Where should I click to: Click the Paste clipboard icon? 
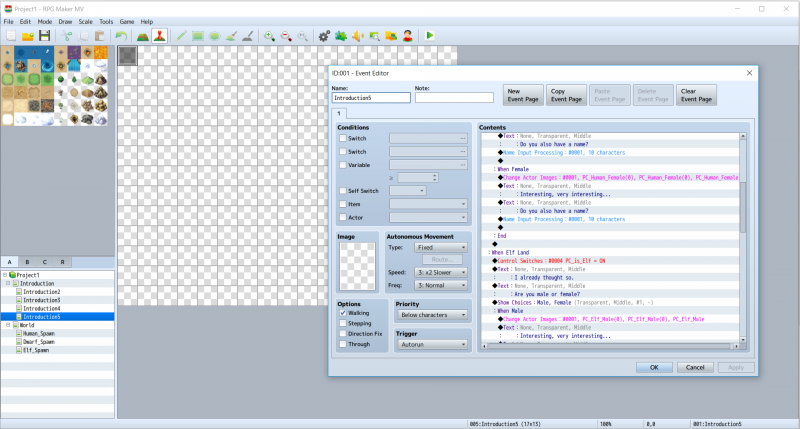coord(100,36)
